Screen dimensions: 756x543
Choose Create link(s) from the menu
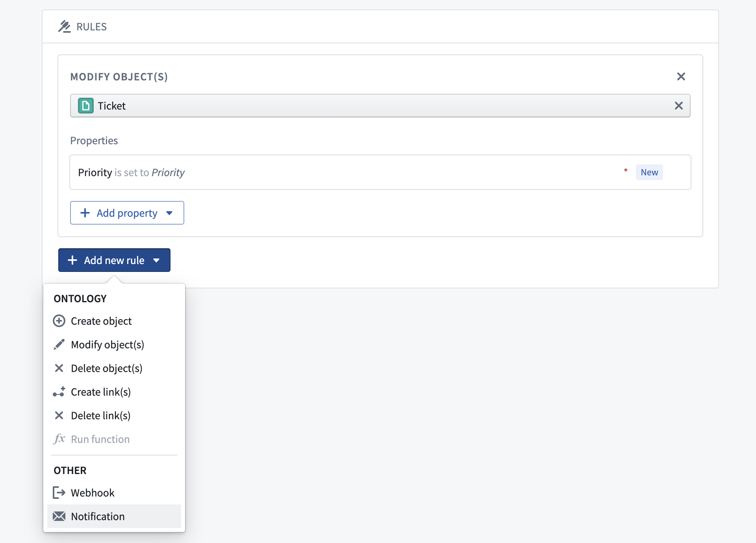point(114,392)
